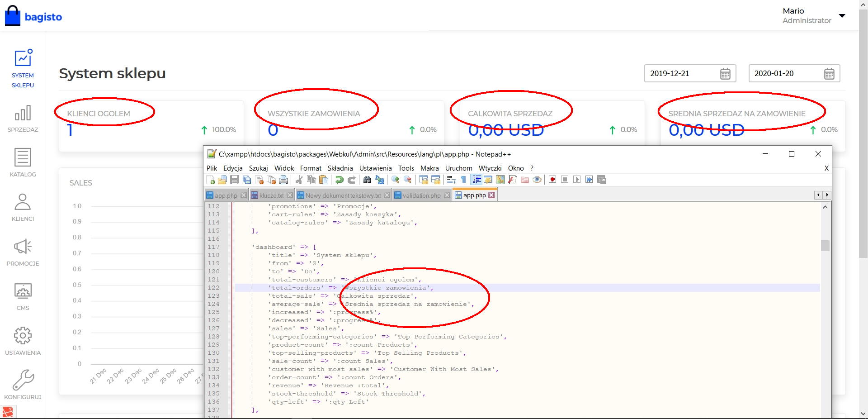Click the Record macro toolbar icon
This screenshot has height=419, width=868.
[552, 180]
